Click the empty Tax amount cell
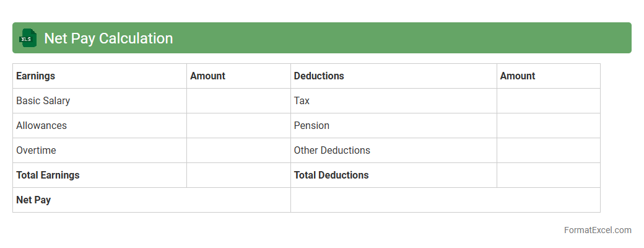 click(548, 101)
